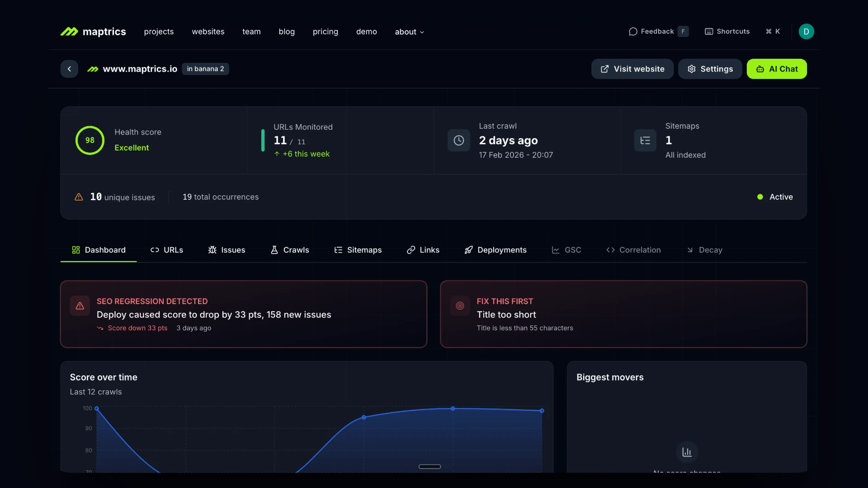Viewport: 868px width, 488px height.
Task: Open the SEO Regression Detected card
Action: (244, 314)
